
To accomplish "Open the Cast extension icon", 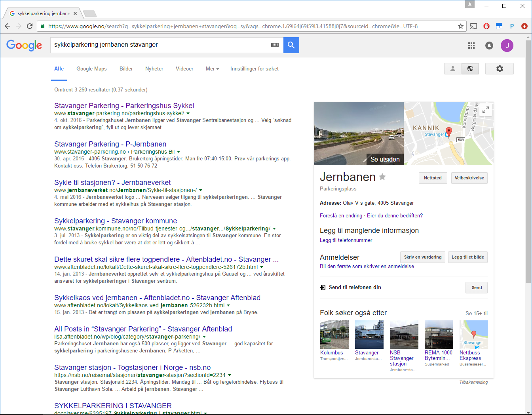I will (x=473, y=26).
